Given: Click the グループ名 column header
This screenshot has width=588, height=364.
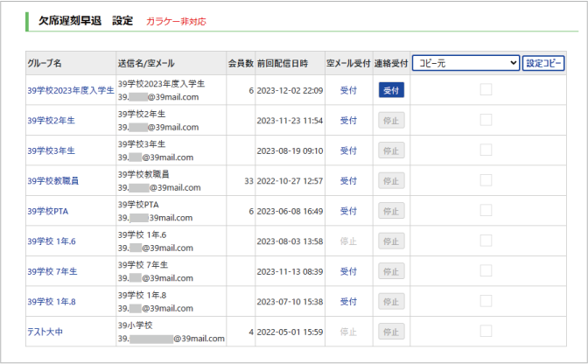Looking at the screenshot, I should [x=45, y=63].
